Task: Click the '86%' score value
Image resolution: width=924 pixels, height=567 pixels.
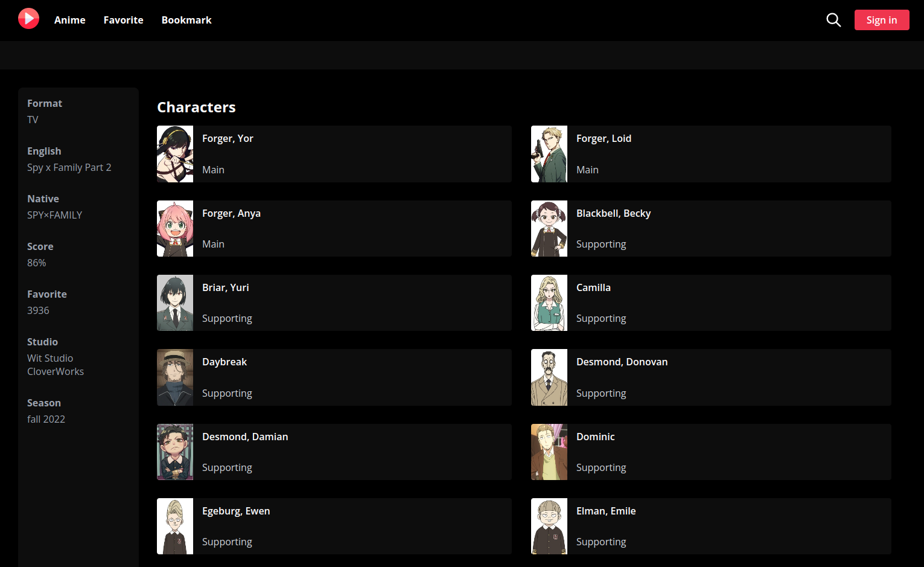Action: 37,263
